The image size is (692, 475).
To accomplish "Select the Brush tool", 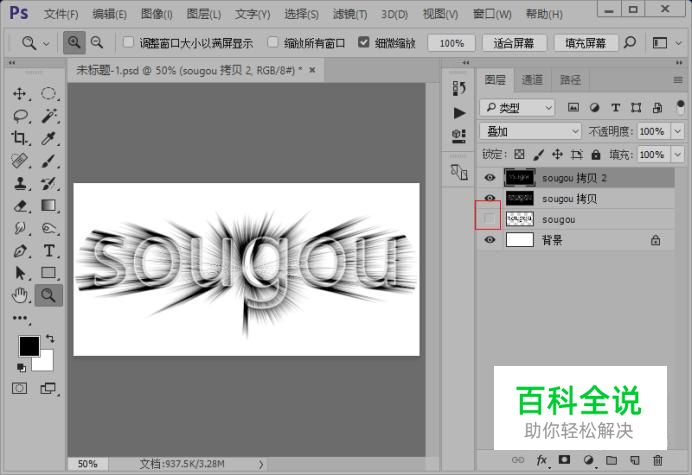I will (x=49, y=161).
